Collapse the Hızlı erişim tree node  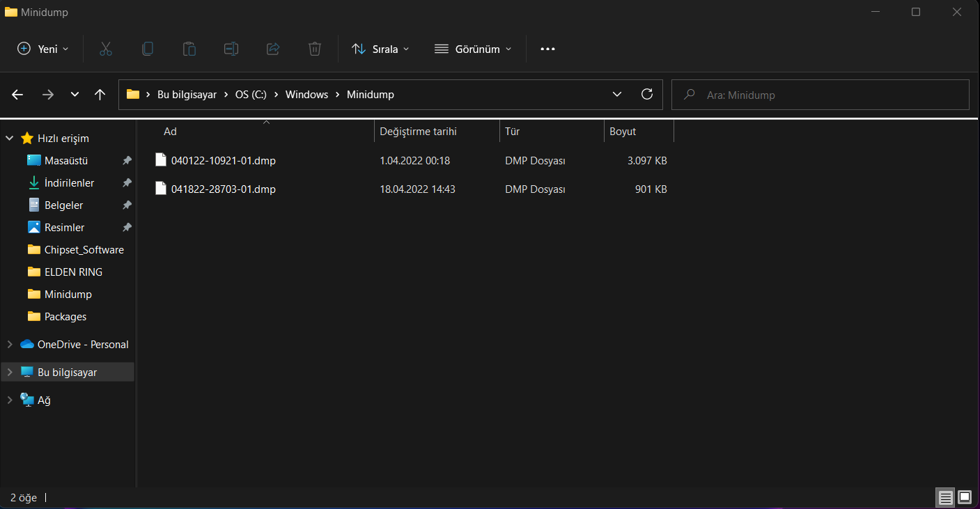pyautogui.click(x=10, y=139)
